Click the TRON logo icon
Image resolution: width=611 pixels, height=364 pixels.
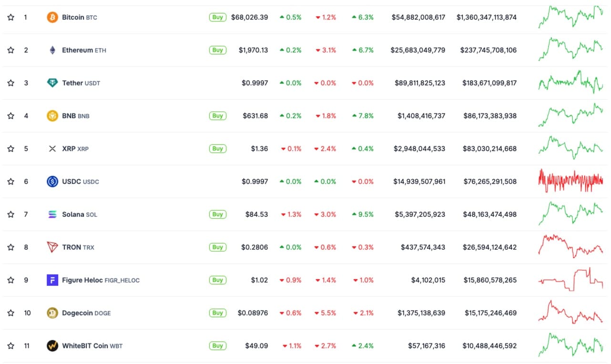pyautogui.click(x=52, y=247)
